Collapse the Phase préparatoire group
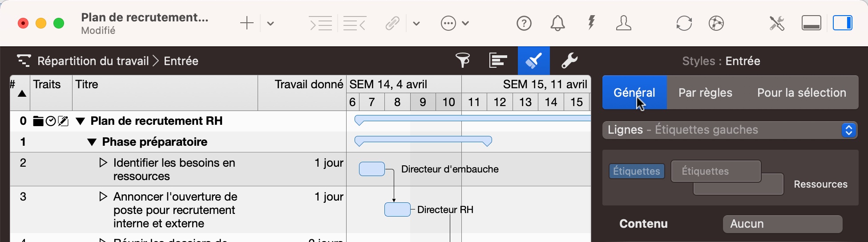Image resolution: width=868 pixels, height=242 pixels. tap(92, 142)
